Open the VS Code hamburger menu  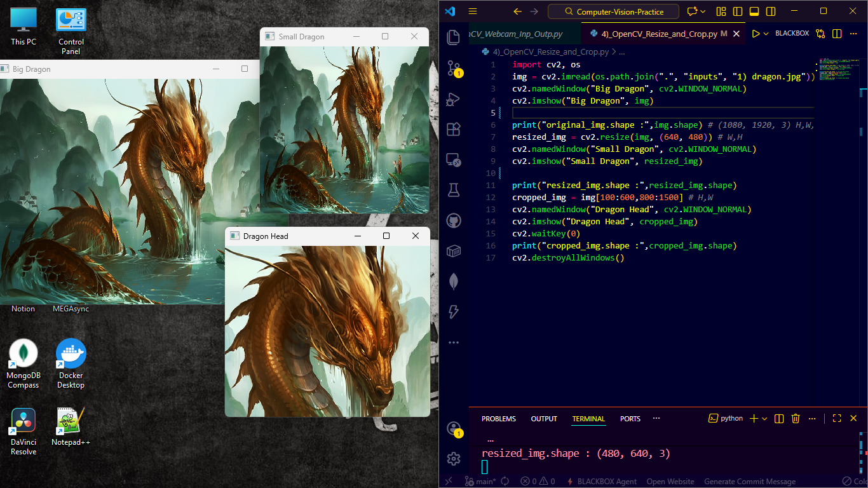click(x=472, y=11)
